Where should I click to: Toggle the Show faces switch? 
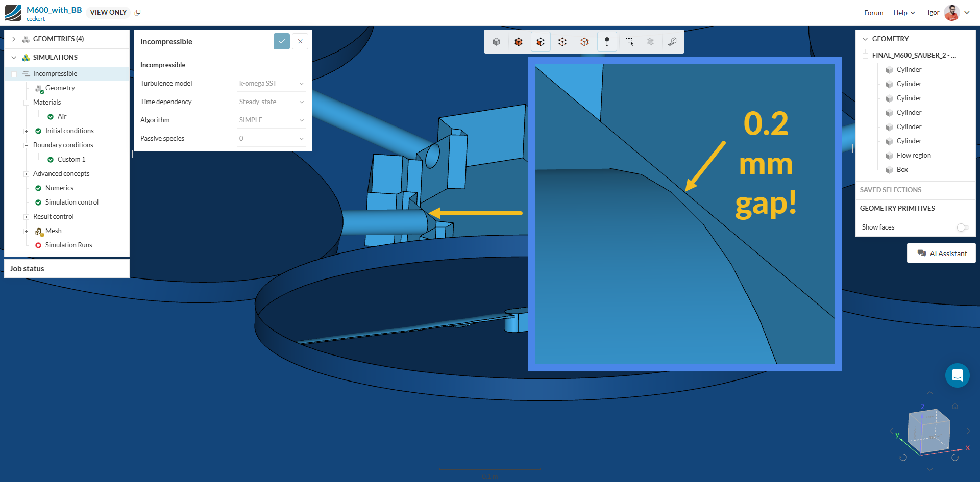coord(962,227)
